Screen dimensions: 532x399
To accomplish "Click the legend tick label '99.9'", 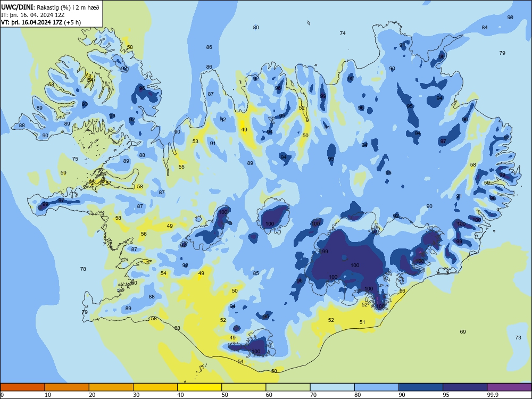I will pyautogui.click(x=493, y=395).
